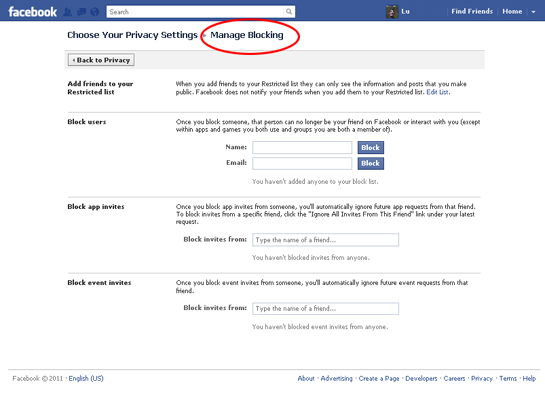Open Developers footer link
Screen dimensions: 545x399
(421, 378)
